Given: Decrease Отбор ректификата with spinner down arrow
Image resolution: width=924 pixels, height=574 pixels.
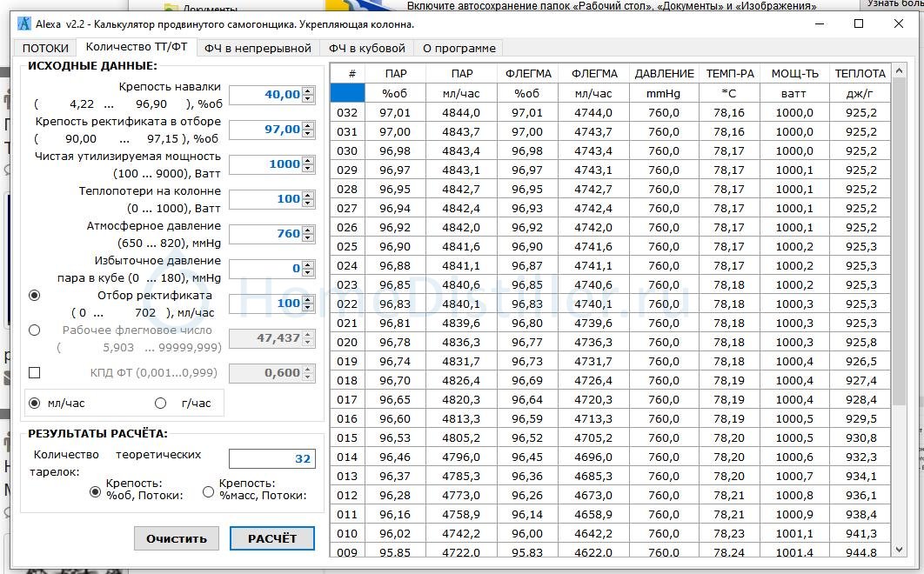Looking at the screenshot, I should (x=308, y=308).
